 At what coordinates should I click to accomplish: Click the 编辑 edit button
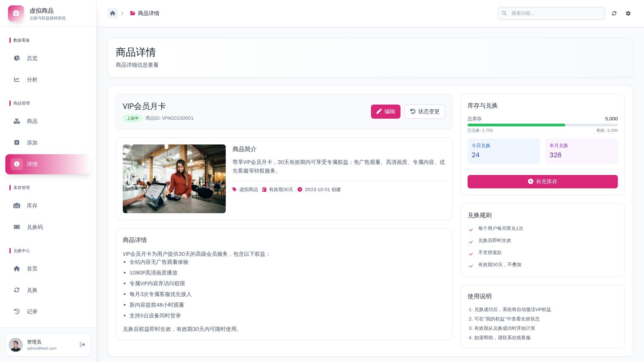pyautogui.click(x=386, y=111)
